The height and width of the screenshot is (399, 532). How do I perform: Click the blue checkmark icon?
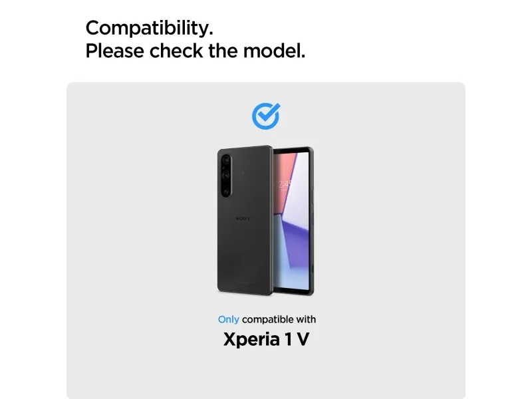point(266,116)
